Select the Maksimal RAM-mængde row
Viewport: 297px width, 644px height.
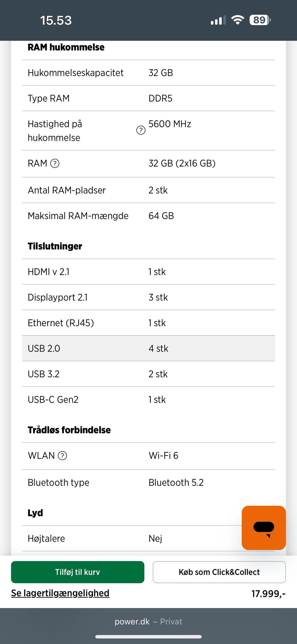tap(148, 216)
